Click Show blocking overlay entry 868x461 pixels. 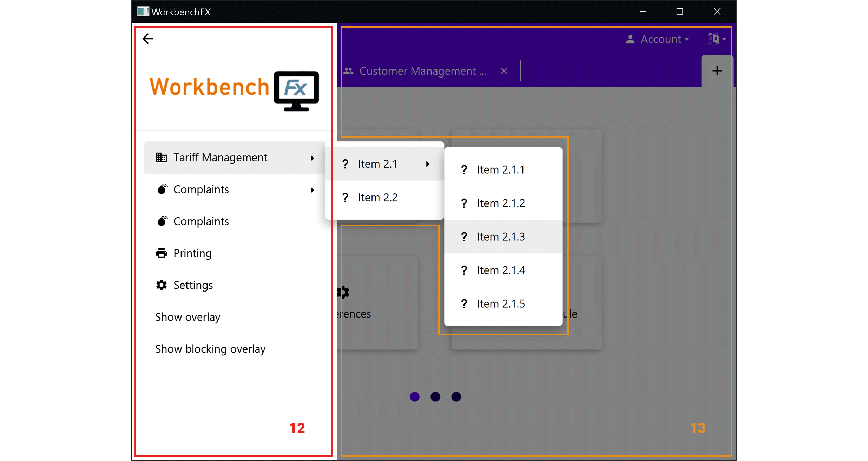[210, 349]
